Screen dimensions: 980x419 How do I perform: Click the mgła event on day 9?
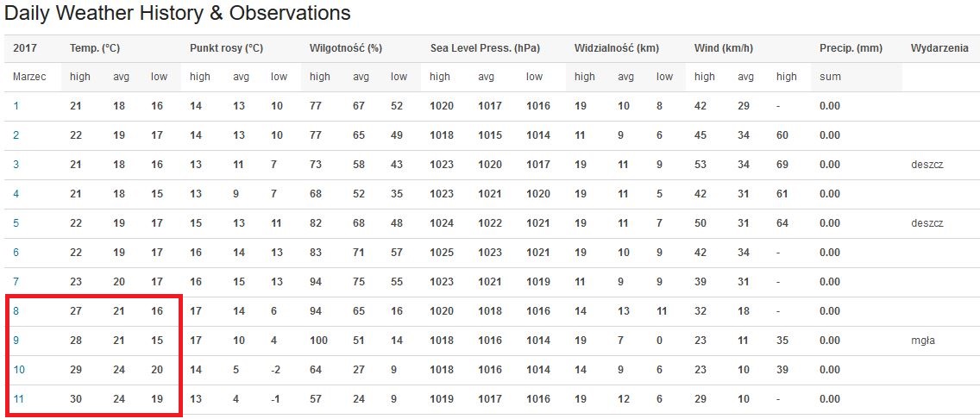coord(923,341)
